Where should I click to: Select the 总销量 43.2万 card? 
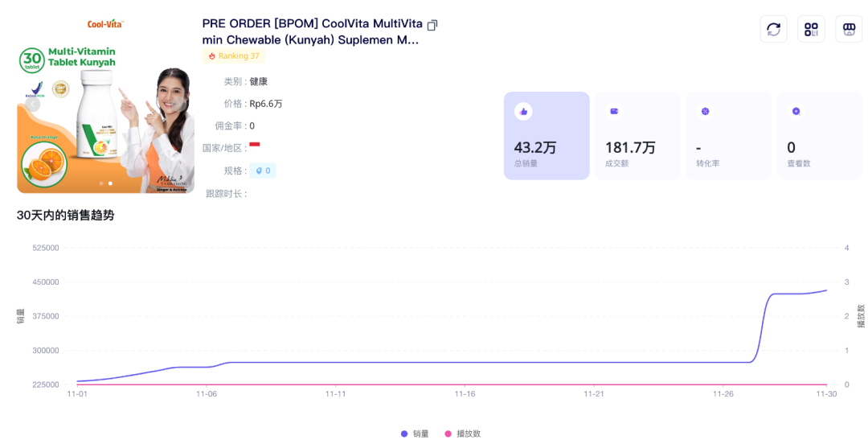pyautogui.click(x=547, y=136)
